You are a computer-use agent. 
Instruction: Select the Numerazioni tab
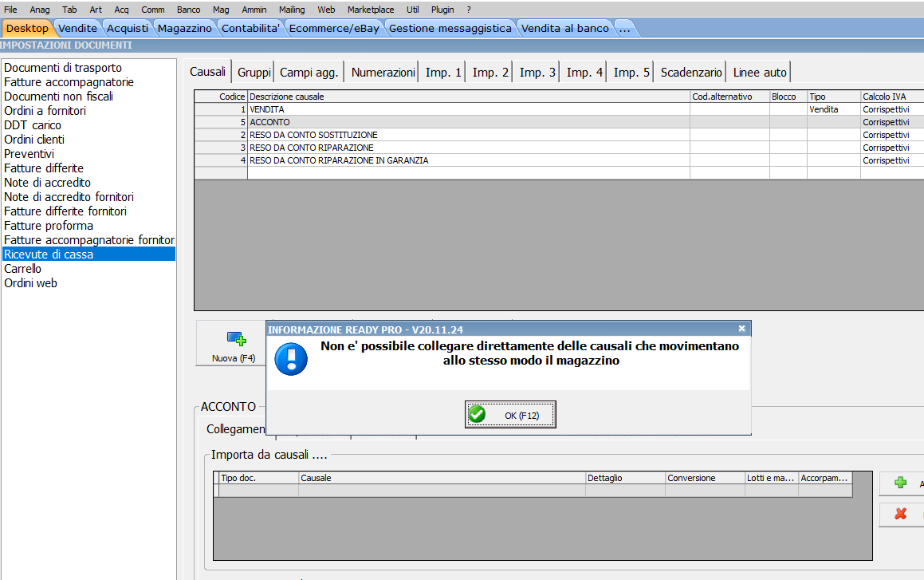click(x=383, y=72)
